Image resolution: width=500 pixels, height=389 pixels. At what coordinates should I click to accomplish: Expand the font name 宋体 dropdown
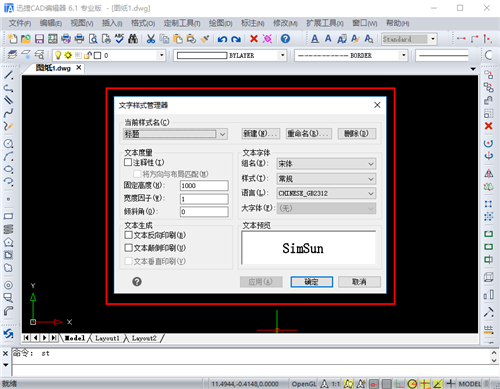click(x=326, y=164)
